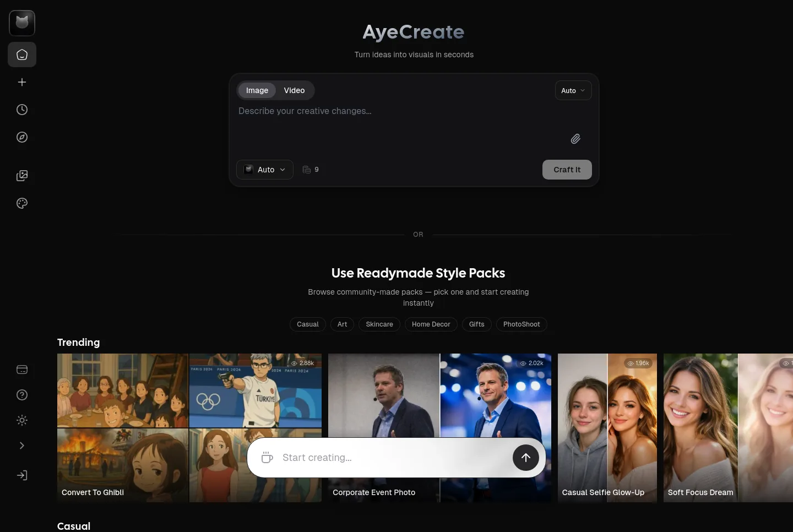793x532 pixels.
Task: Open the Soft Focus Dream style pack
Action: point(728,428)
